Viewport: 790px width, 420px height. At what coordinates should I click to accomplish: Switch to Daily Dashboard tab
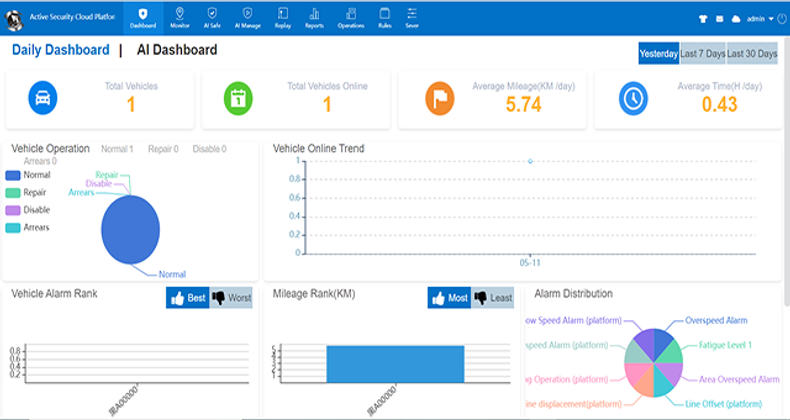pos(60,50)
